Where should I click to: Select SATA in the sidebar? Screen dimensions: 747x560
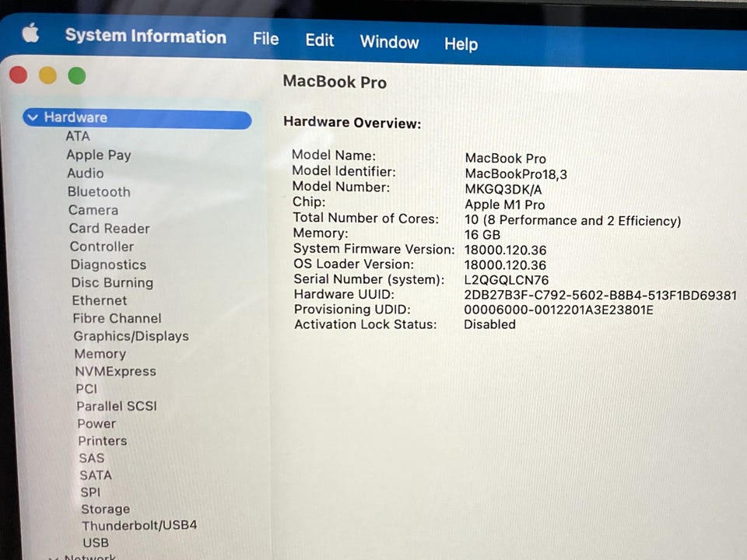coord(96,475)
